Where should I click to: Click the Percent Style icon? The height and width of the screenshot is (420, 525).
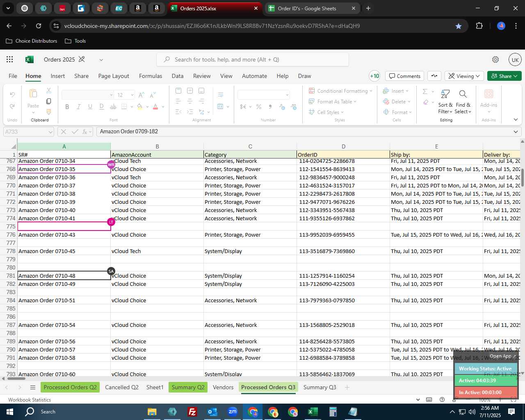pyautogui.click(x=259, y=107)
